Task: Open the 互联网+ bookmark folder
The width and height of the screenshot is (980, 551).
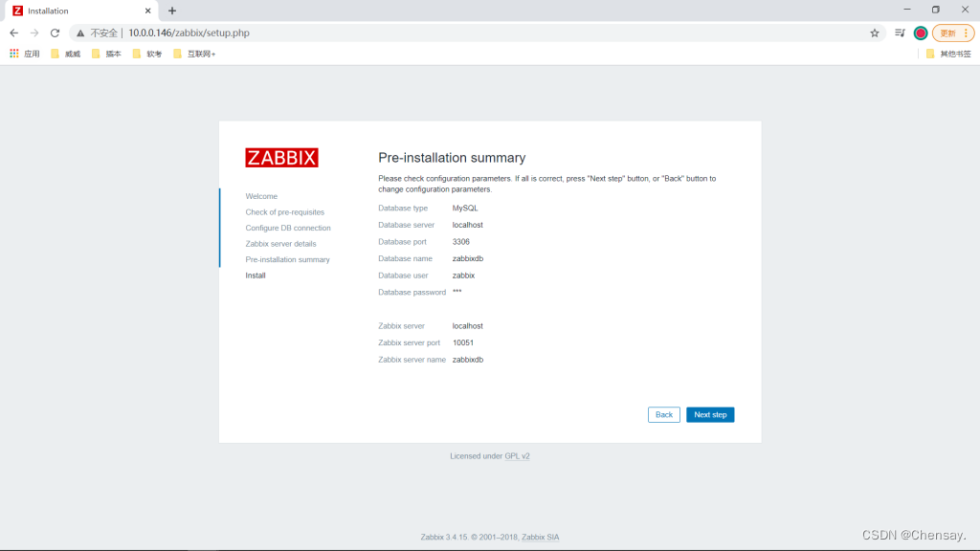Action: pos(194,54)
